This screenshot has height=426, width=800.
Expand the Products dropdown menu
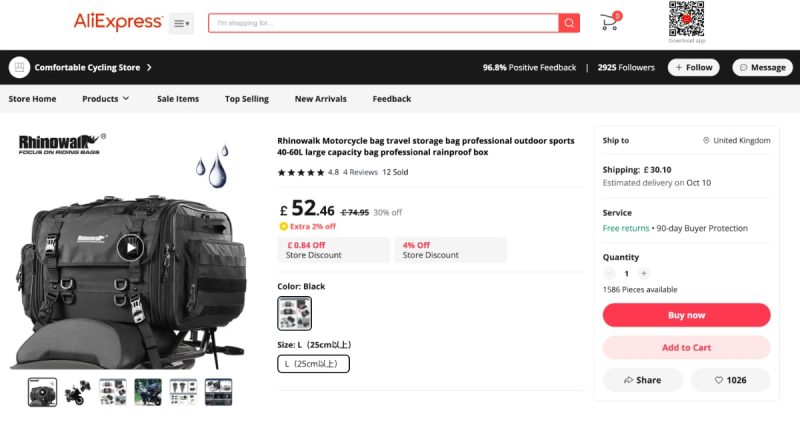pyautogui.click(x=106, y=99)
